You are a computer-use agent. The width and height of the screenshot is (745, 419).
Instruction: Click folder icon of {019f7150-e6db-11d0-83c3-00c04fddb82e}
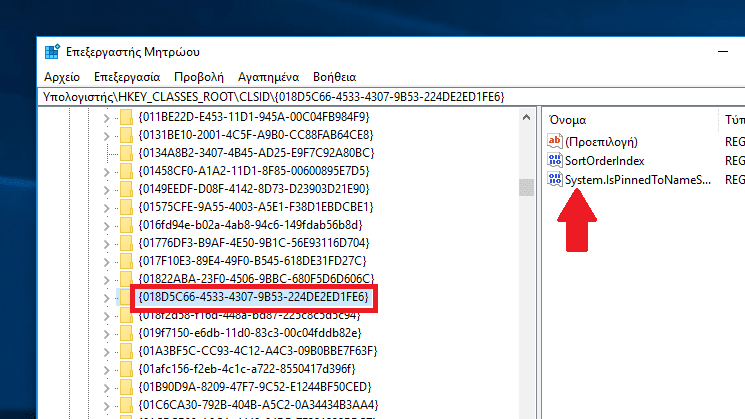[x=126, y=333]
